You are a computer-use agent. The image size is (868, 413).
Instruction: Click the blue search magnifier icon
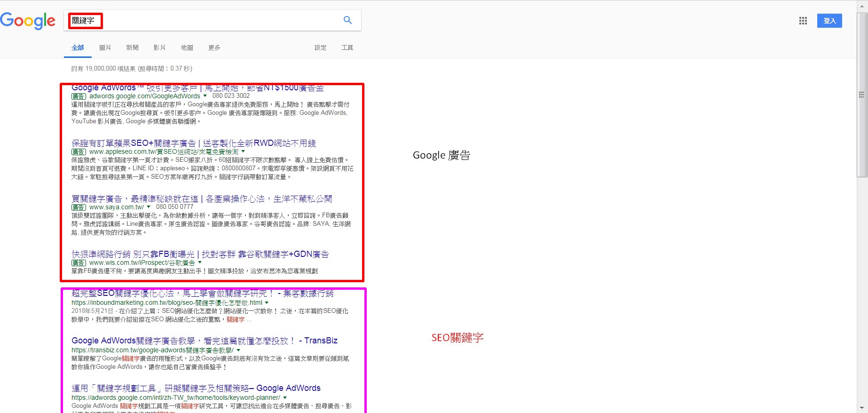tap(348, 20)
